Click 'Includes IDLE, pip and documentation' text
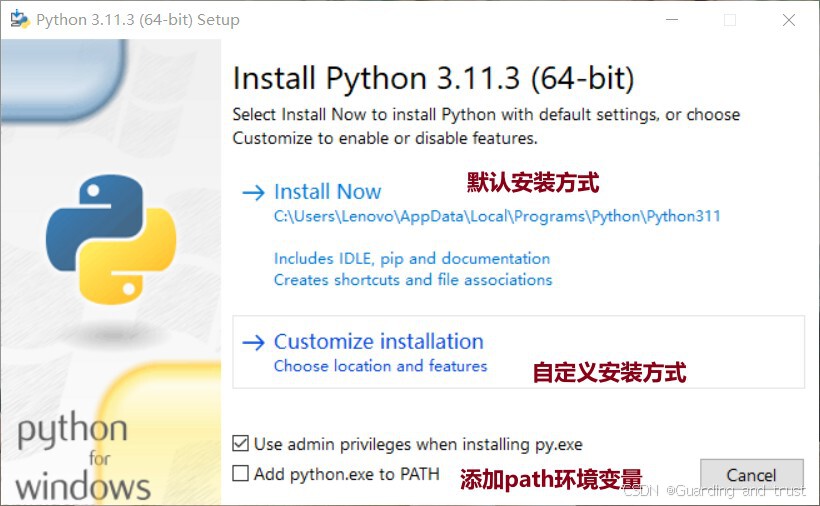The image size is (820, 506). click(412, 258)
